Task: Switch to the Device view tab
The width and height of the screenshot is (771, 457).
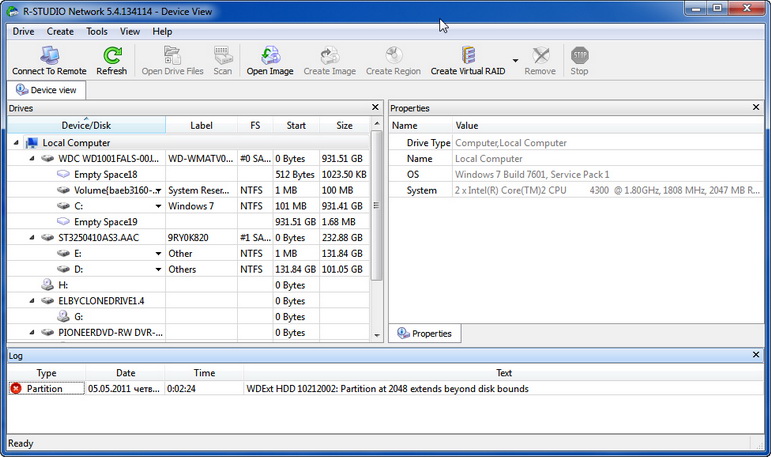Action: pos(48,90)
